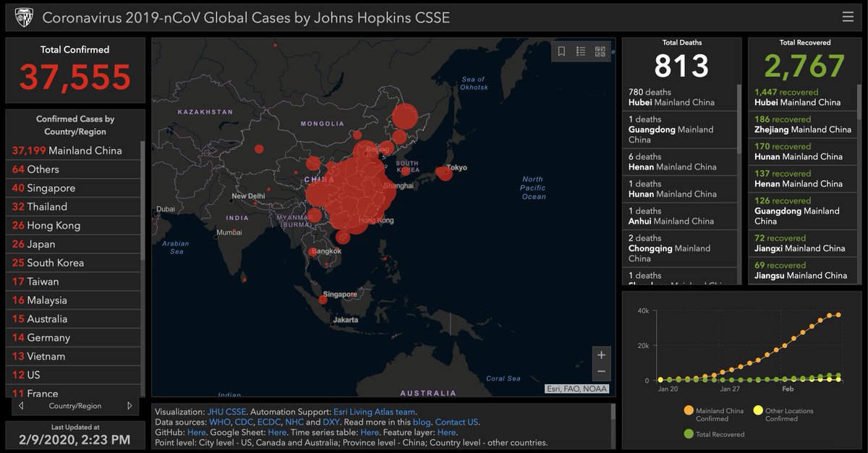Viewport: 868px width, 453px height.
Task: Select 26 Hong Kong row
Action: point(74,225)
